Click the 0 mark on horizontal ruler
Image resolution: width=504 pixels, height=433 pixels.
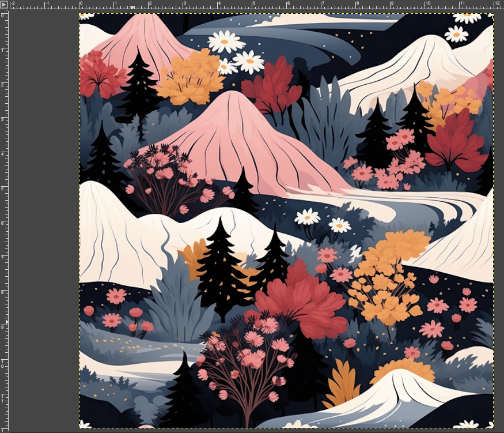coord(80,5)
